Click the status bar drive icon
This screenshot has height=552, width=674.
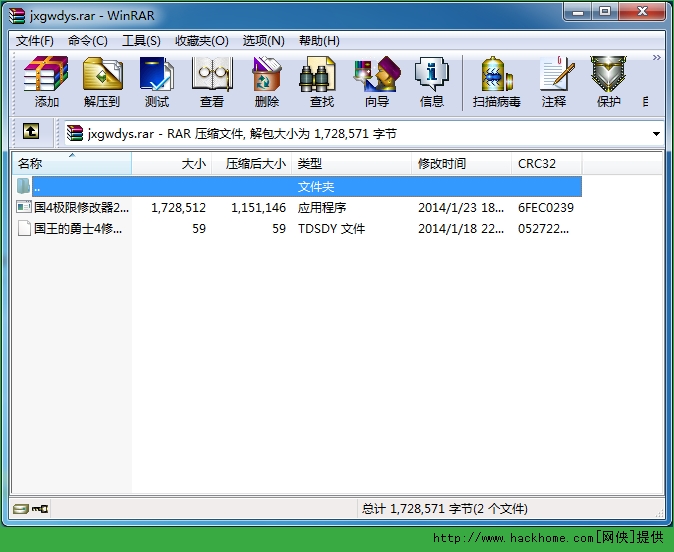pos(20,509)
